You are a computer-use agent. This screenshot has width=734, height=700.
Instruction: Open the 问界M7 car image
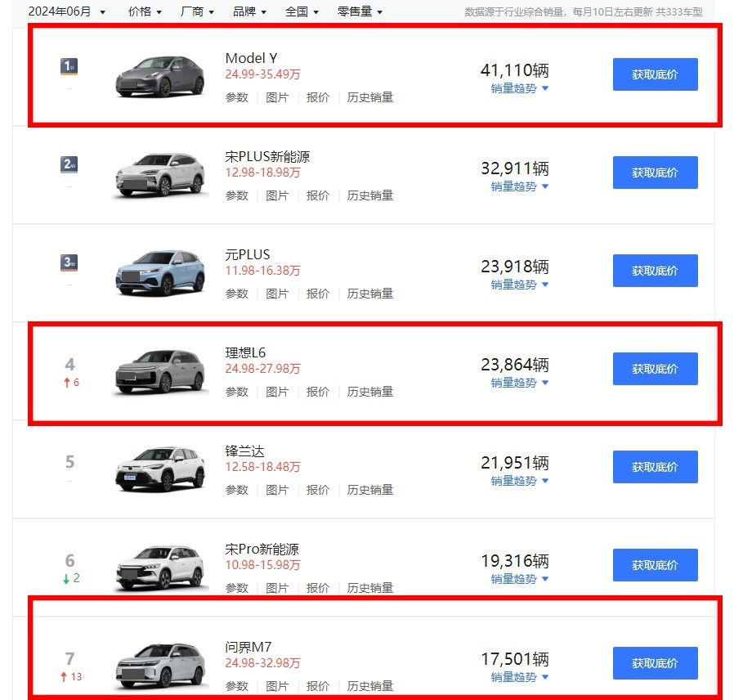point(160,666)
